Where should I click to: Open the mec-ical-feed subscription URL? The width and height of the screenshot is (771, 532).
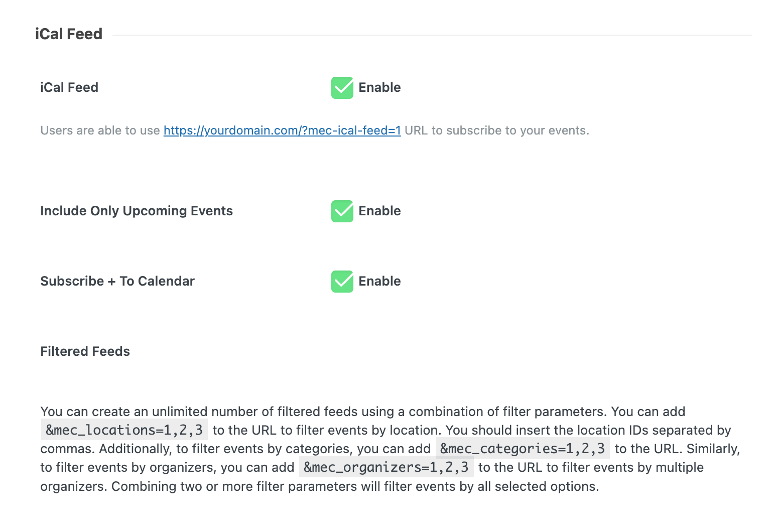282,130
